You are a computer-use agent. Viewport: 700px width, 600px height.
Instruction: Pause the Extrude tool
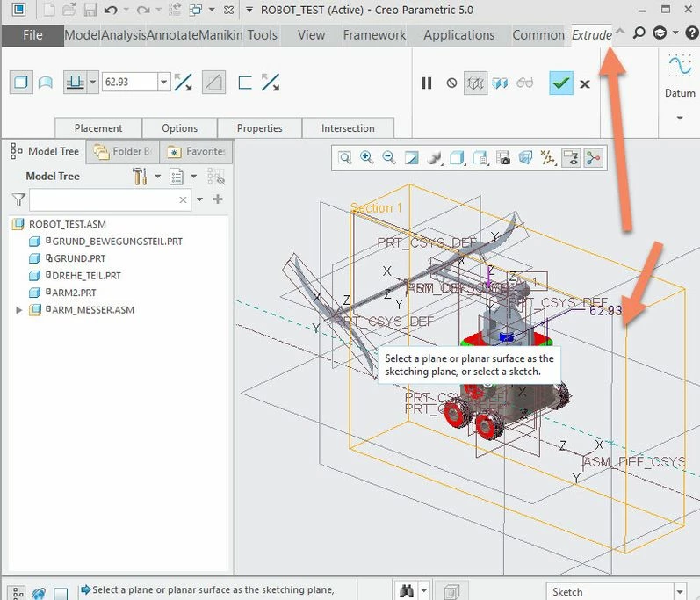coord(426,83)
